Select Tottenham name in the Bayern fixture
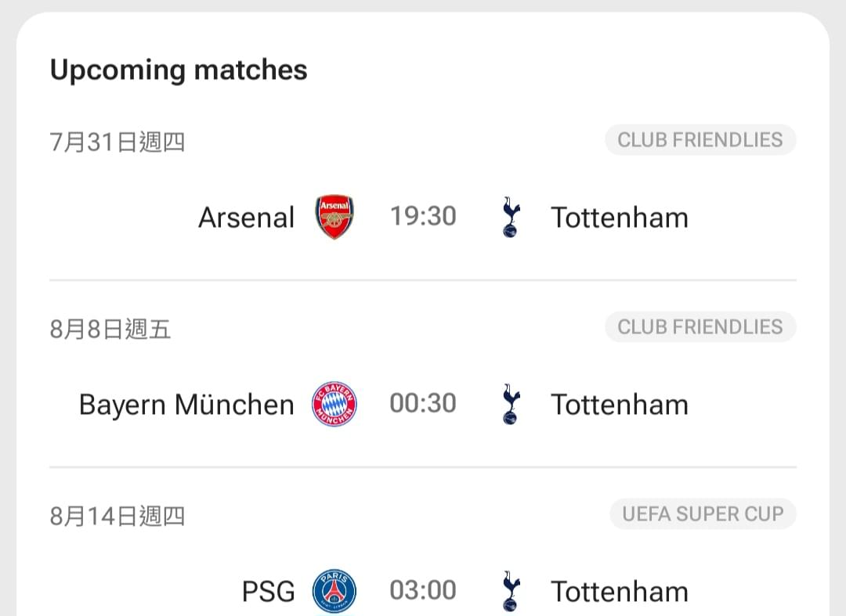 tap(620, 405)
